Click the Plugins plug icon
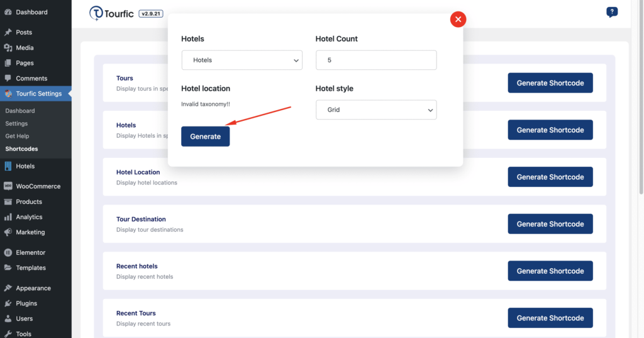Image resolution: width=644 pixels, height=338 pixels. [x=8, y=303]
